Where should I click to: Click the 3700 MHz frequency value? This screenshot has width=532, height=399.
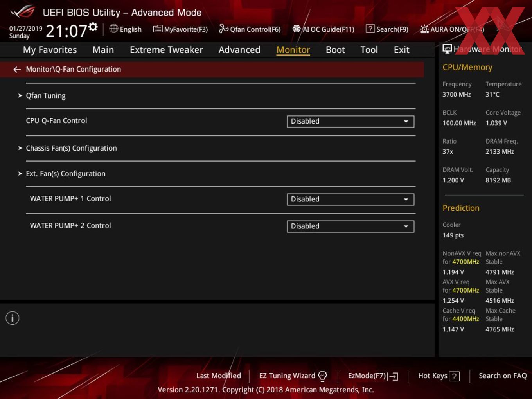click(457, 95)
